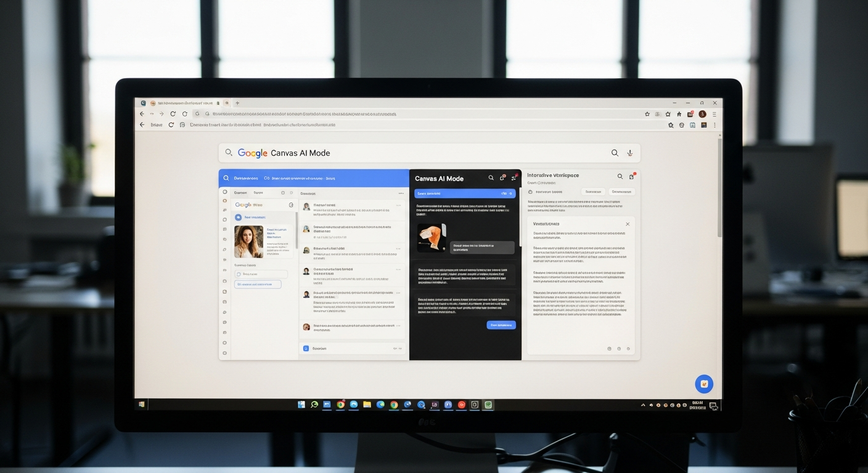868x473 pixels.
Task: Click the blue button at Canvas panel bottom
Action: (501, 325)
